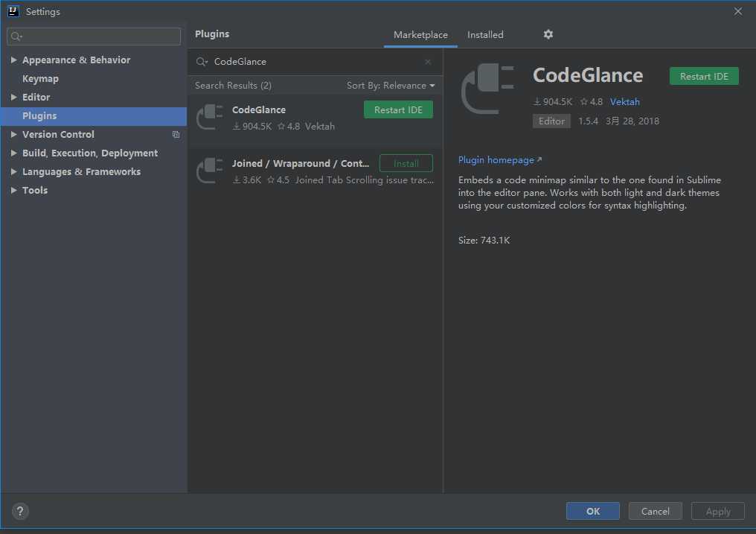Expand Appearance & Behavior tree node
This screenshot has height=534, width=756.
click(x=13, y=60)
